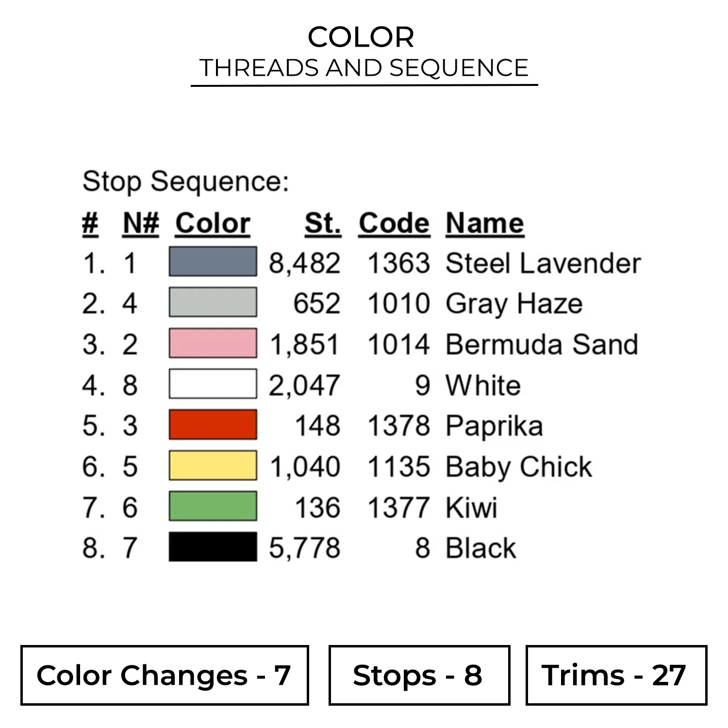Viewport: 728px width, 728px height.
Task: Select the Gray Haze color swatch
Action: click(x=213, y=303)
